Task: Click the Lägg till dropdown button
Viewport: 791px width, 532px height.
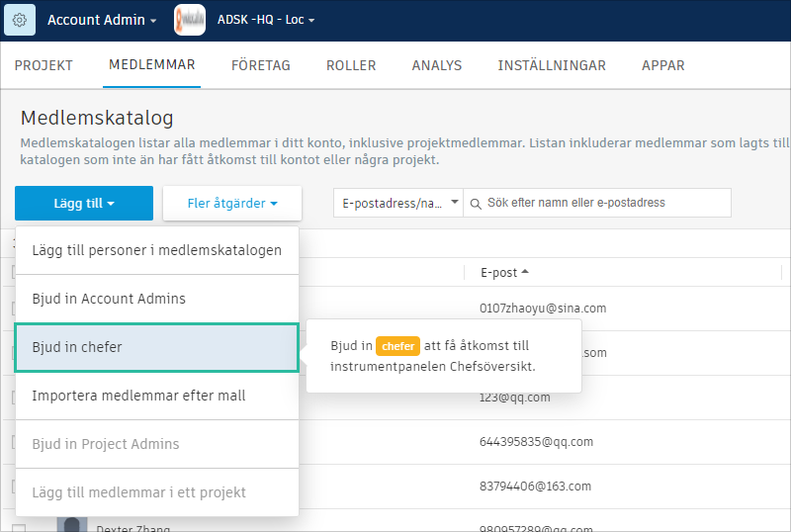Action: [x=84, y=203]
